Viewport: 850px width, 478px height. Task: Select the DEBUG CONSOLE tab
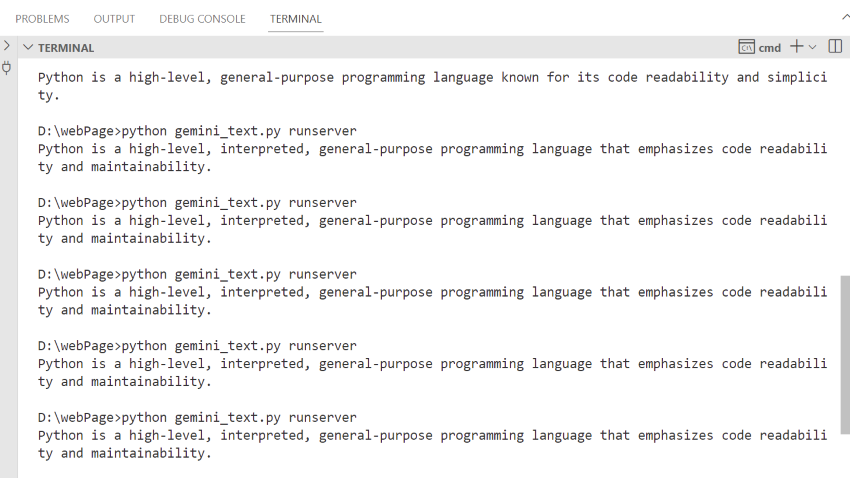pos(202,19)
